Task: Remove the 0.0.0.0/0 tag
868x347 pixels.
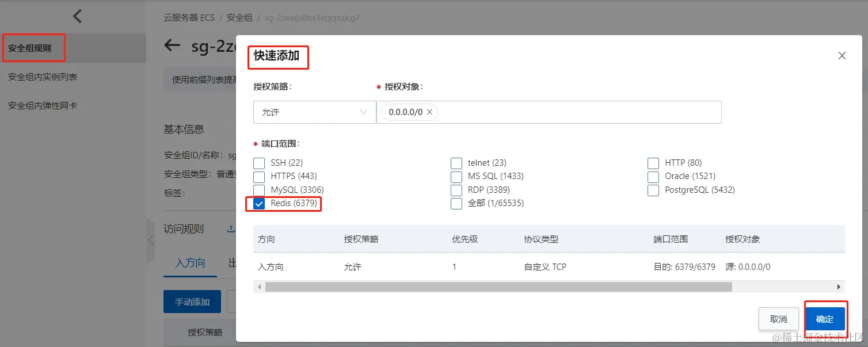Action: pos(429,112)
